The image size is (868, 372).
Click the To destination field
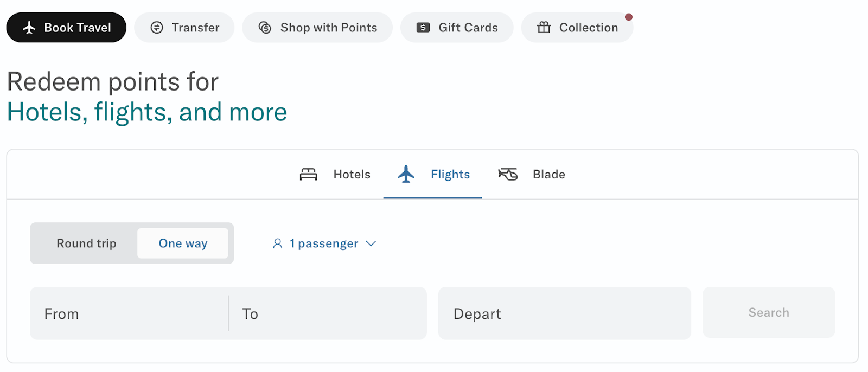[x=328, y=313]
